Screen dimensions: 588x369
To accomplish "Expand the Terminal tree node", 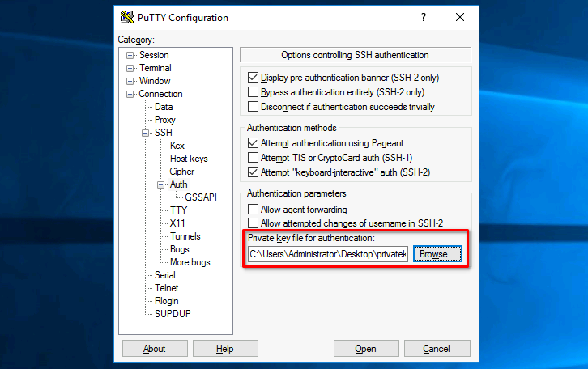I will point(130,68).
